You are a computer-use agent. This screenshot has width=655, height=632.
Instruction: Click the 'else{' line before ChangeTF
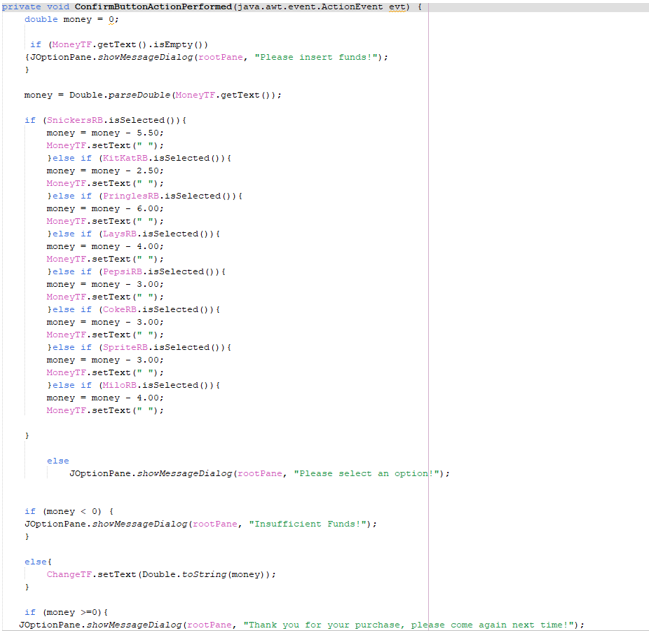point(38,562)
